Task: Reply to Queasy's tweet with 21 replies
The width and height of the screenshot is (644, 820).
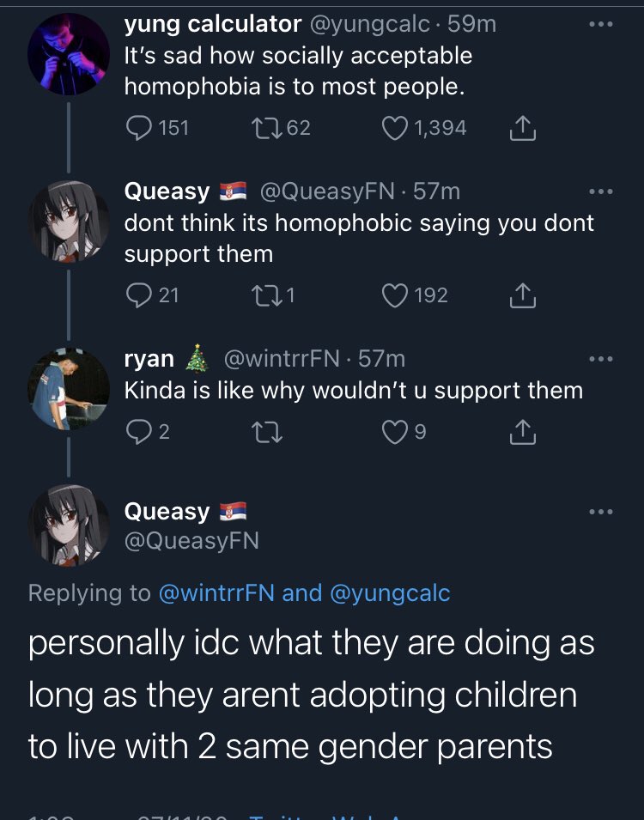Action: (x=138, y=295)
